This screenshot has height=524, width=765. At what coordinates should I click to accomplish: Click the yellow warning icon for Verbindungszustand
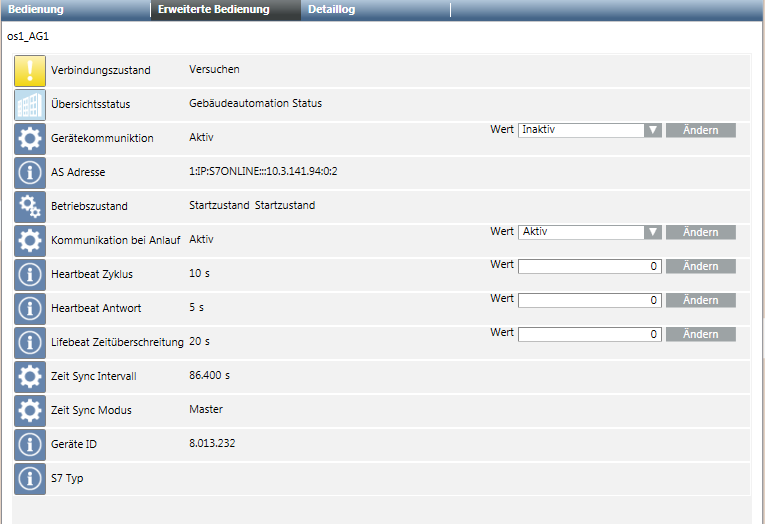tap(30, 71)
